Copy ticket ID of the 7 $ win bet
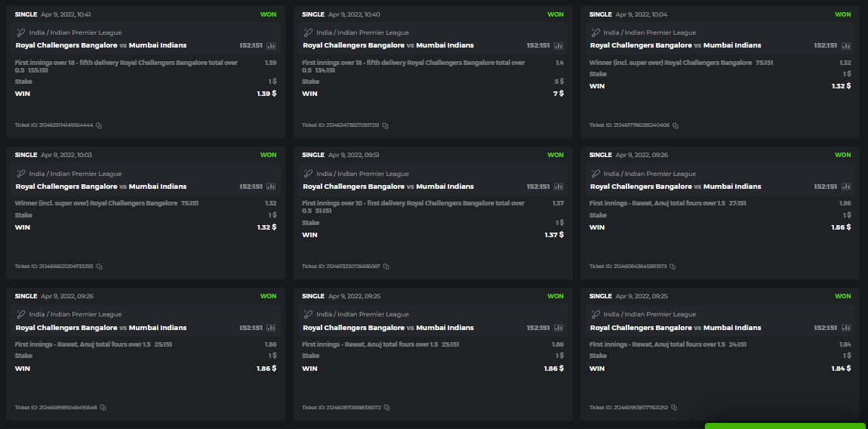This screenshot has width=868, height=429. (386, 125)
